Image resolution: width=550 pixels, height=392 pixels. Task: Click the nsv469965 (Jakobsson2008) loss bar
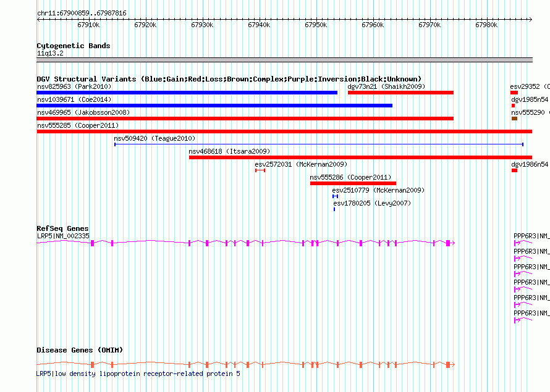245,119
